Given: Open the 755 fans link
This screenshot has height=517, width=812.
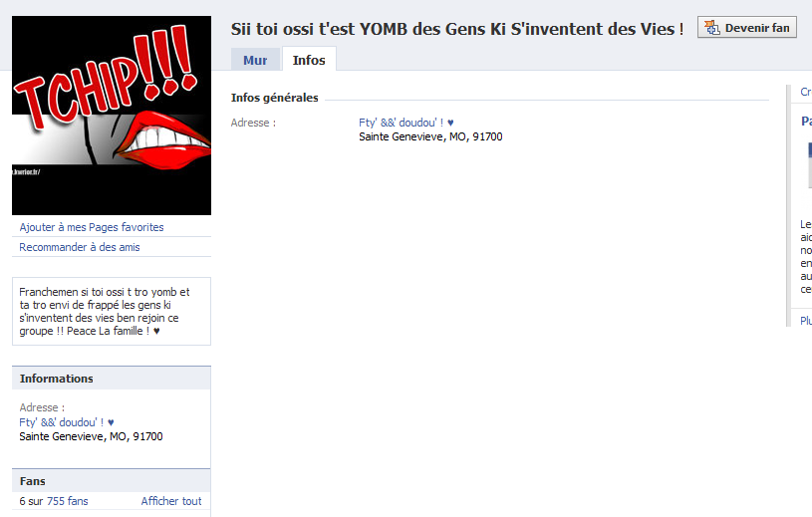Looking at the screenshot, I should [x=68, y=501].
